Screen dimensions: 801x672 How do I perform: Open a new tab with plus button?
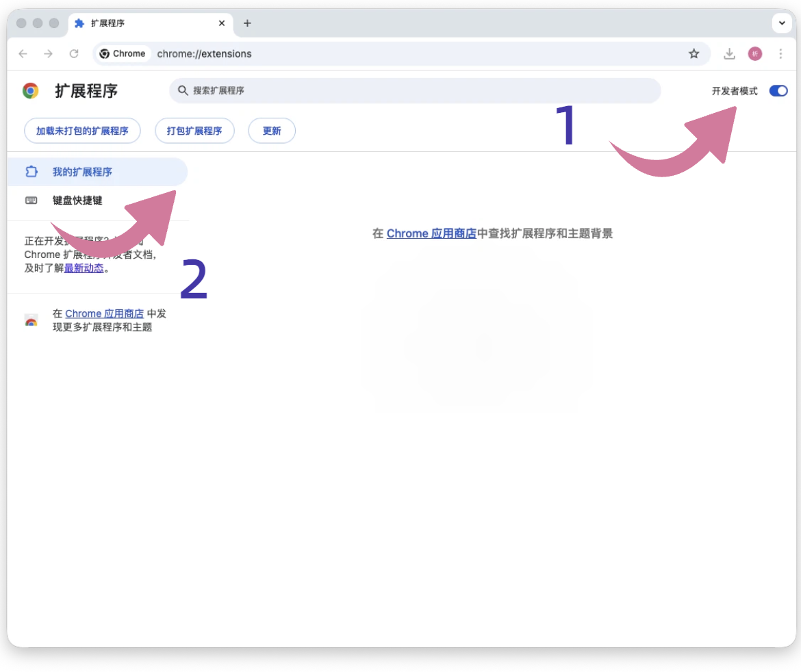pyautogui.click(x=247, y=23)
